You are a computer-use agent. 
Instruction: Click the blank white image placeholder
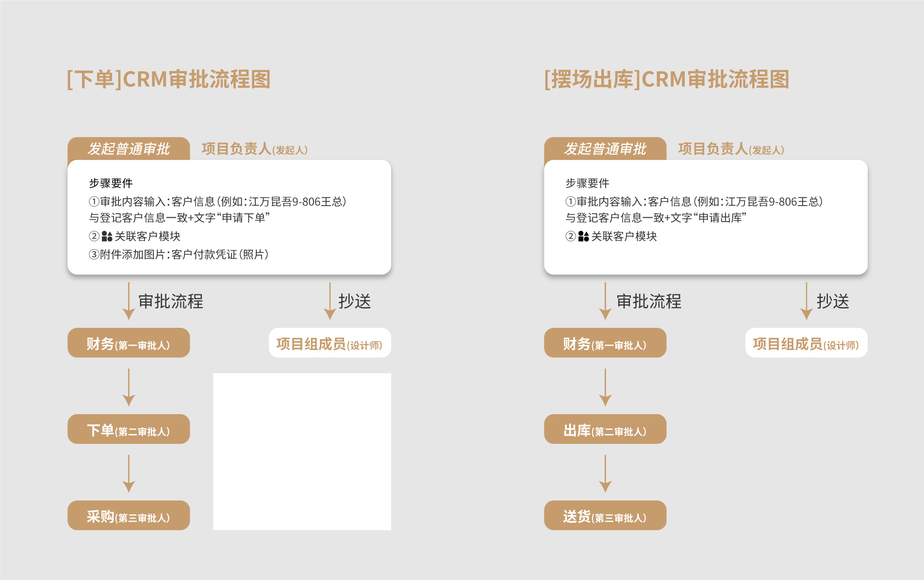click(302, 451)
